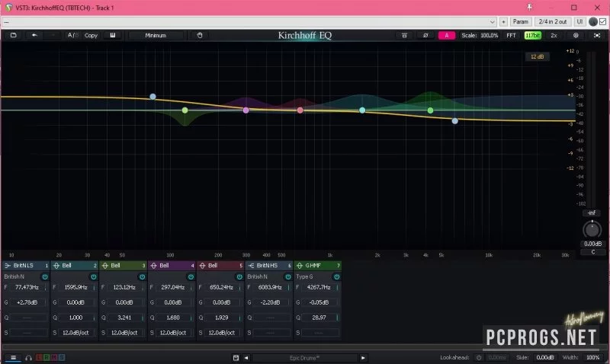Click the Scale 100.0% value

489,35
